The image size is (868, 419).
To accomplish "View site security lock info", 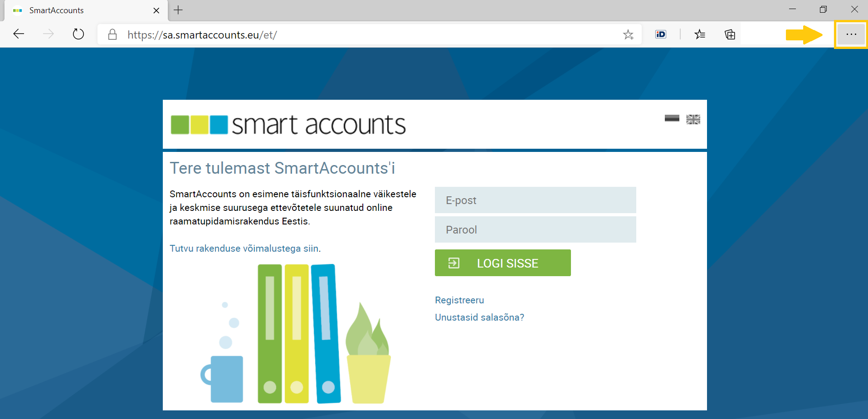I will pos(112,34).
